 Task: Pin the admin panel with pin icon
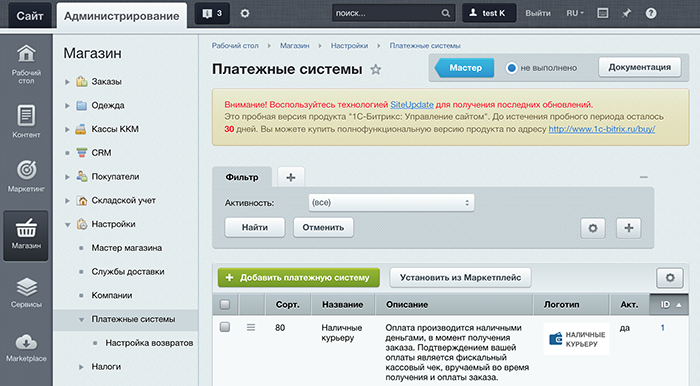tap(627, 13)
